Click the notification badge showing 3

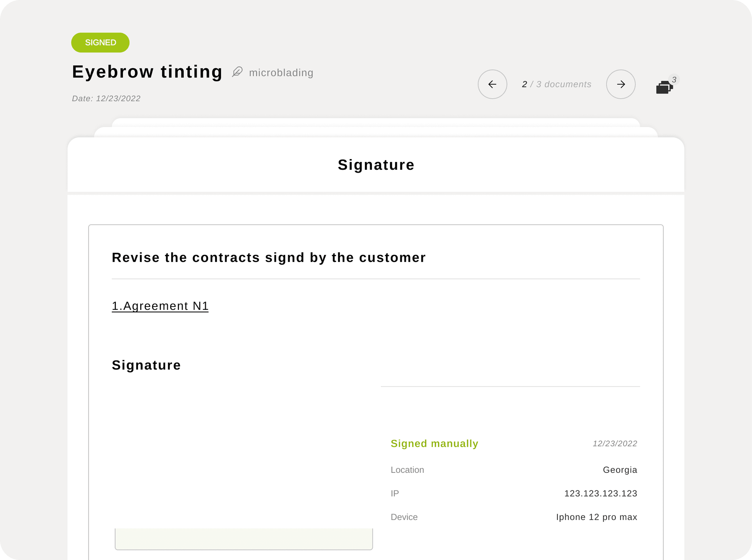[x=674, y=80]
